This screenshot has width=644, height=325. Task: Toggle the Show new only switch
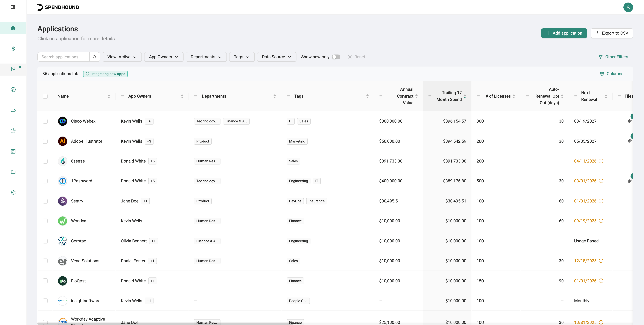(336, 57)
